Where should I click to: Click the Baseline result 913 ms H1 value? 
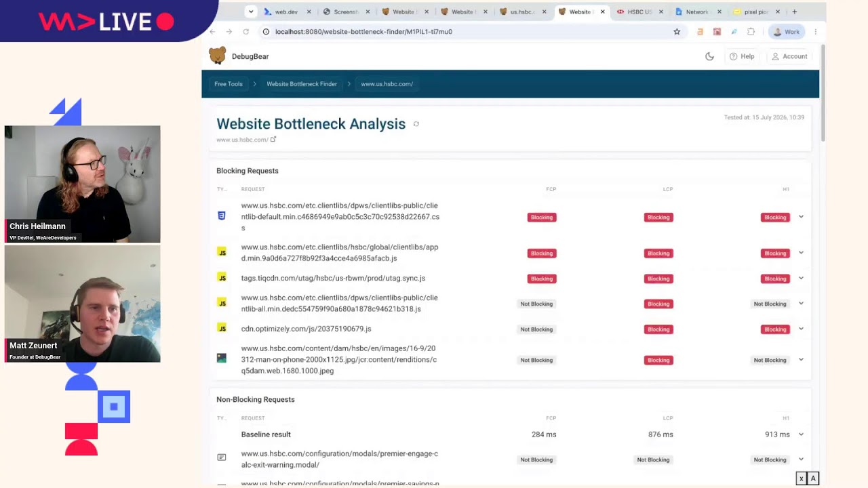point(777,434)
